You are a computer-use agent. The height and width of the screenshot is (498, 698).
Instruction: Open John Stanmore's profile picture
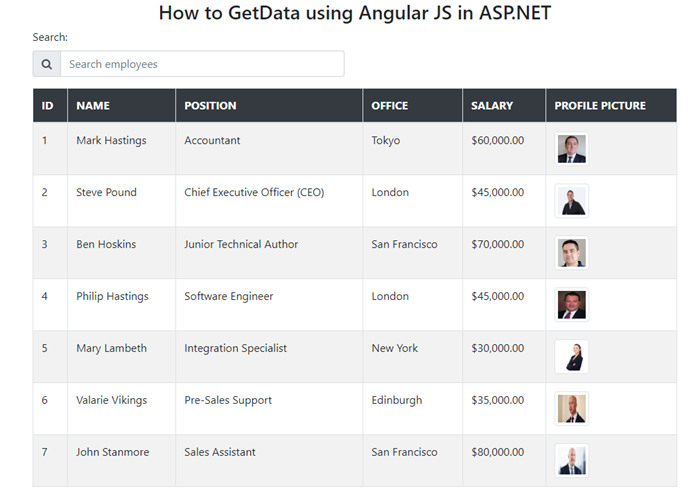tap(572, 461)
